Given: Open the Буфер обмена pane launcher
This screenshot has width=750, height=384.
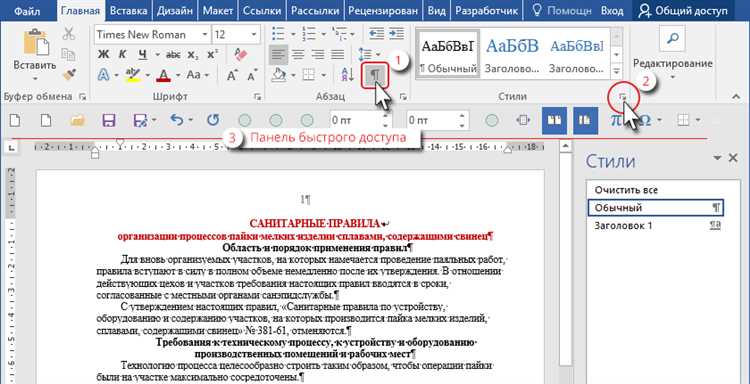Looking at the screenshot, I should (83, 97).
